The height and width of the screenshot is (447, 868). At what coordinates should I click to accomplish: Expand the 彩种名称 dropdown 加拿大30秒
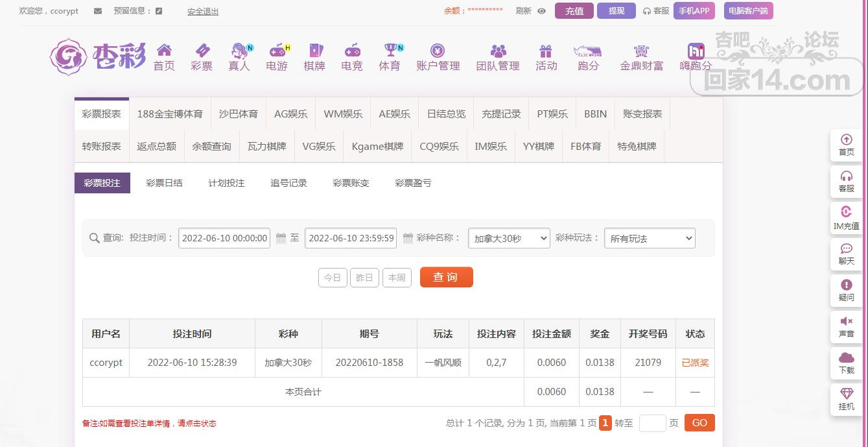tap(509, 239)
